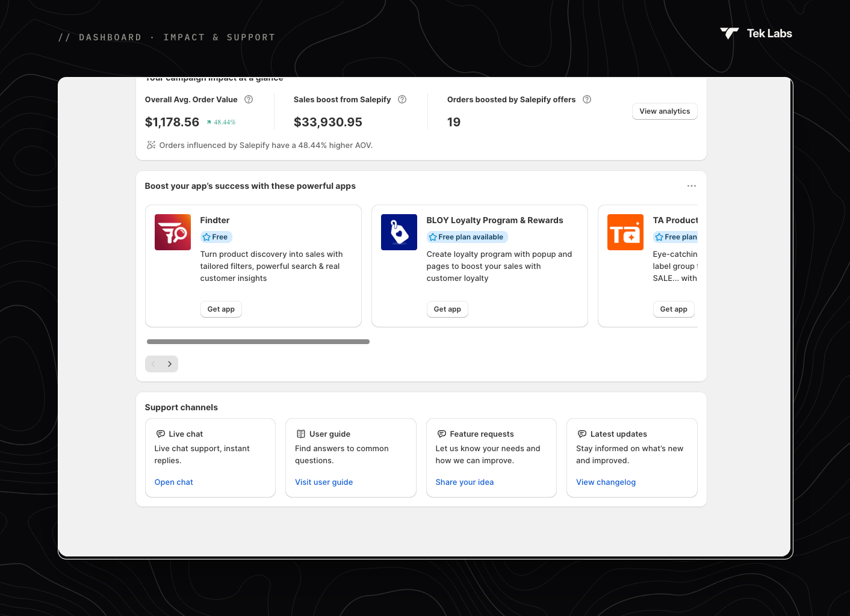Viewport: 850px width, 616px height.
Task: Click the green 48.44% increase arrow
Action: click(x=209, y=122)
